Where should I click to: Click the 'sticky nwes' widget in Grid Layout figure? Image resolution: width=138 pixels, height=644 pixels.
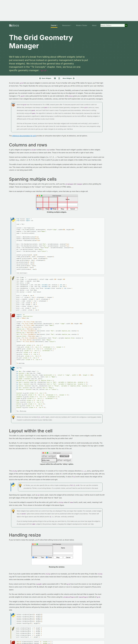click(x=49, y=460)
